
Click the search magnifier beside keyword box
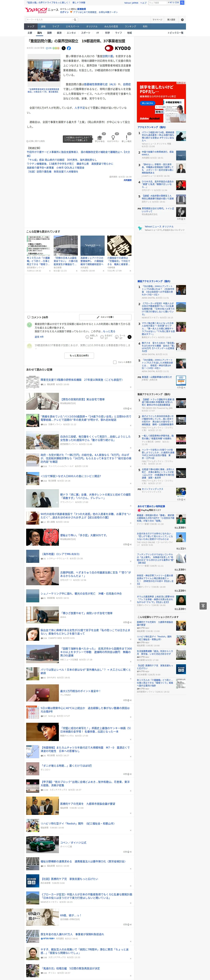coord(75,19)
